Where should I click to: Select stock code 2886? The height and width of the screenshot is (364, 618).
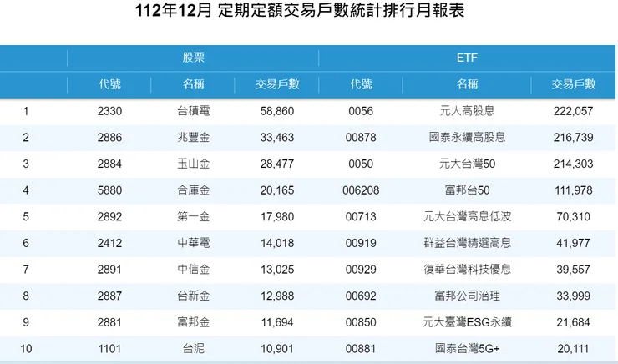tap(109, 138)
